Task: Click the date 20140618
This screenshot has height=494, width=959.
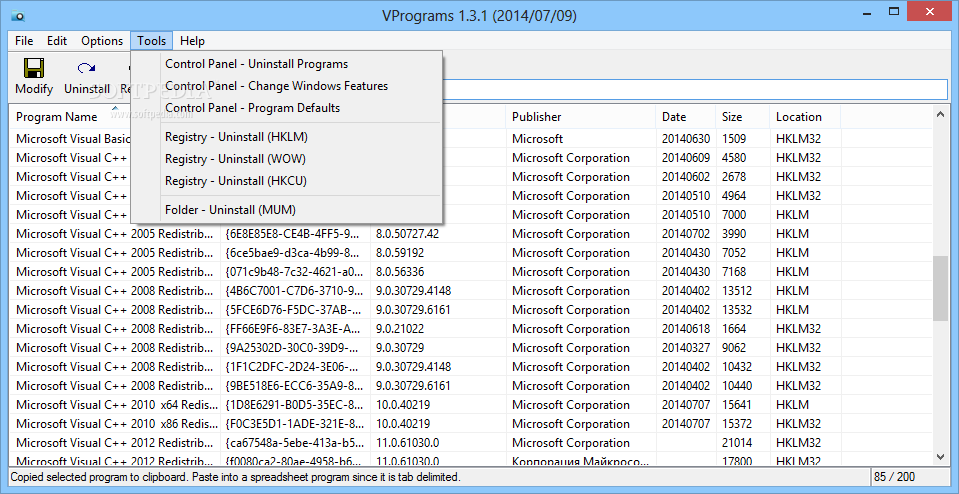Action: [x=686, y=328]
